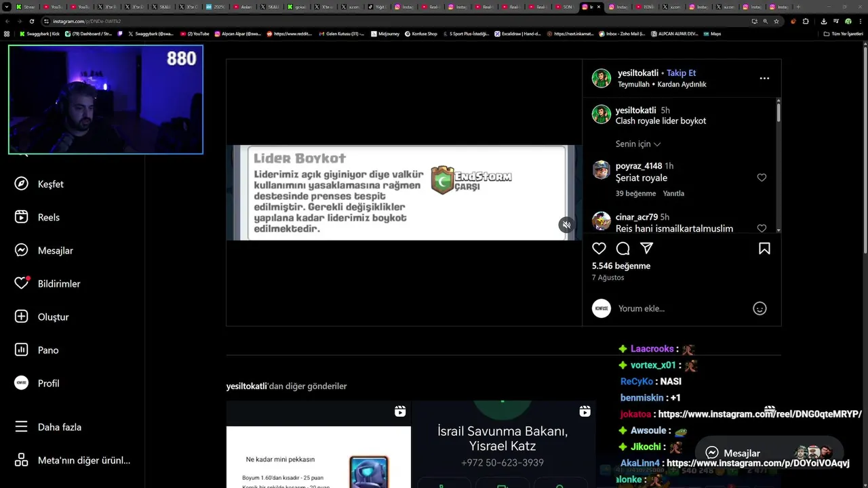
Task: Open the apps grid in bookmarks bar
Action: 7,34
